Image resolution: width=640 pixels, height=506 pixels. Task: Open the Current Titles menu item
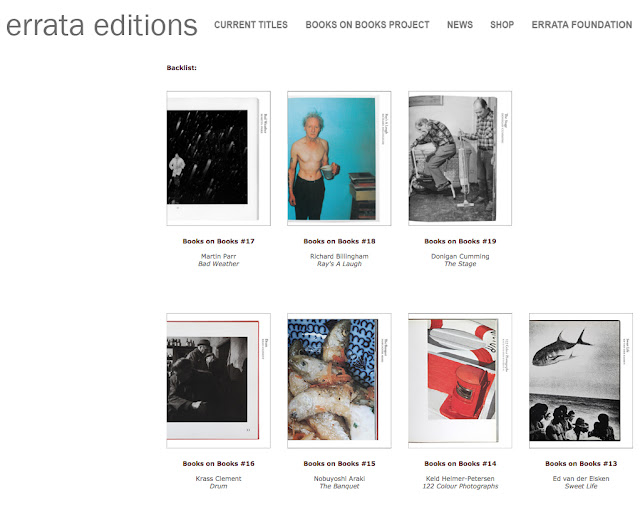pyautogui.click(x=251, y=25)
